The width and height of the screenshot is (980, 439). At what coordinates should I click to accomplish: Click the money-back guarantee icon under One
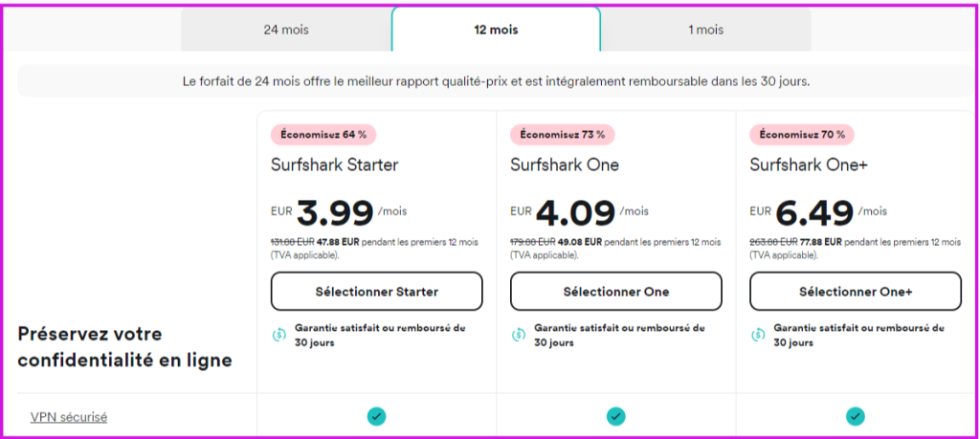tap(518, 335)
